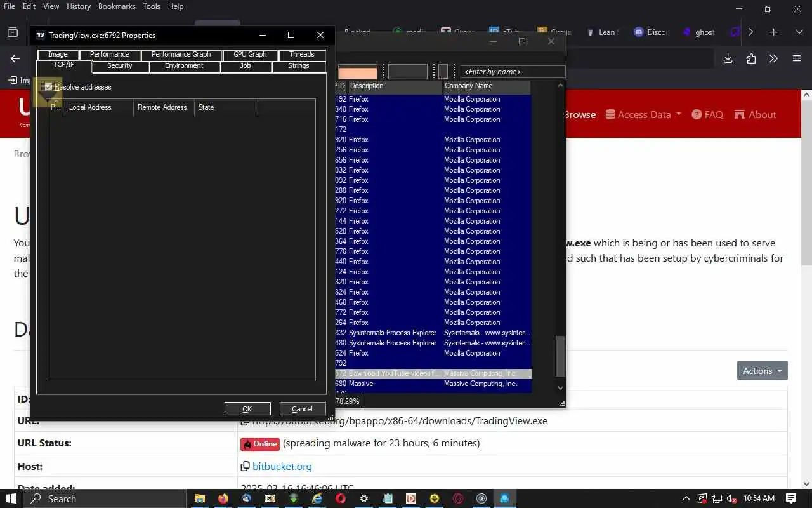Viewport: 812px width, 508px height.
Task: Open the Job tab in Properties
Action: (246, 66)
